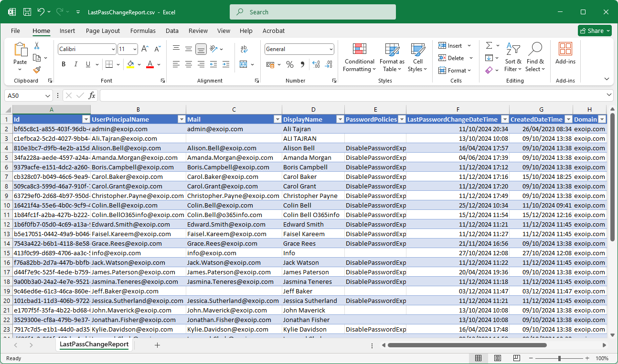This screenshot has height=364, width=618.
Task: Click the Cut scissors icon
Action: pos(37,46)
